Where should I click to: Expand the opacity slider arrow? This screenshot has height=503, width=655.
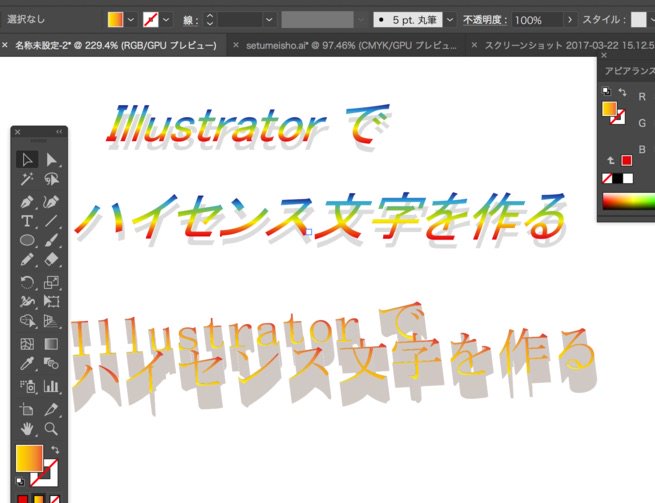(x=570, y=20)
